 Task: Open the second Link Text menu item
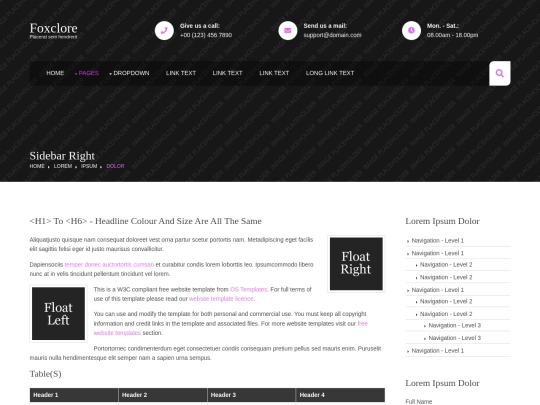[x=227, y=73]
